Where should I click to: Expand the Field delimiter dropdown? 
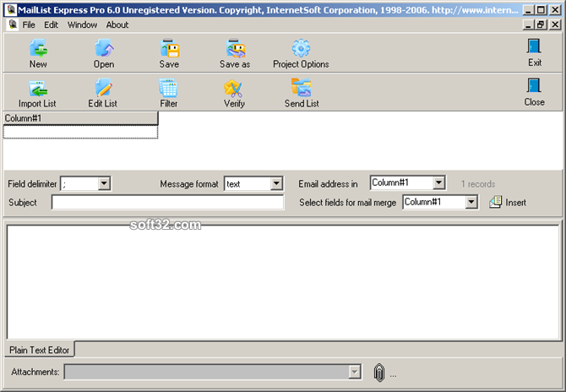click(104, 183)
